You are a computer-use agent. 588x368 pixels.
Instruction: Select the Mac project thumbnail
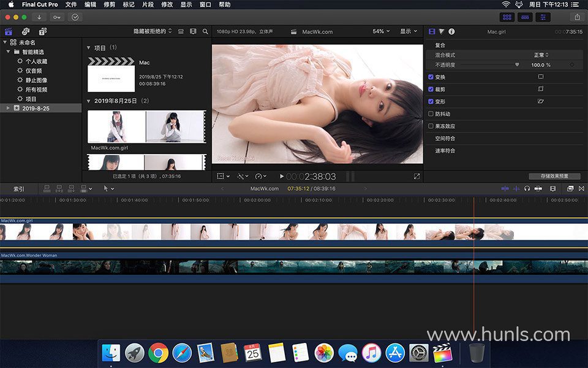[x=111, y=74]
